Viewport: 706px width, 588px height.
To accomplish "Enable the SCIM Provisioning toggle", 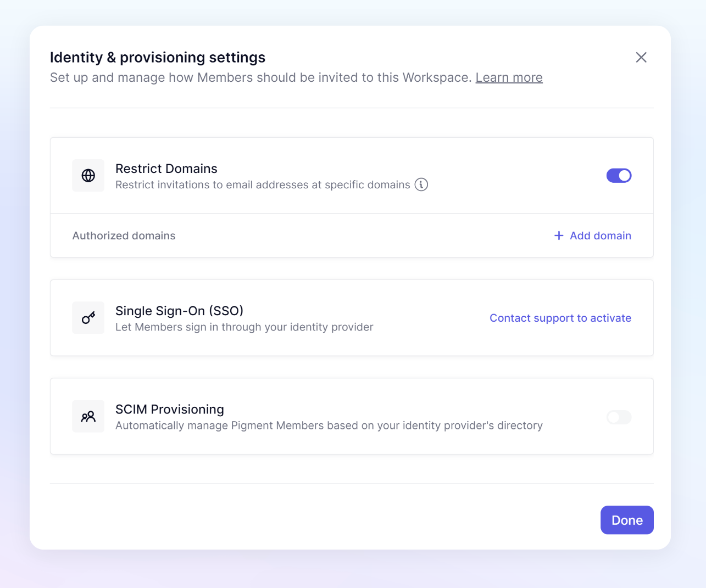I will click(619, 417).
